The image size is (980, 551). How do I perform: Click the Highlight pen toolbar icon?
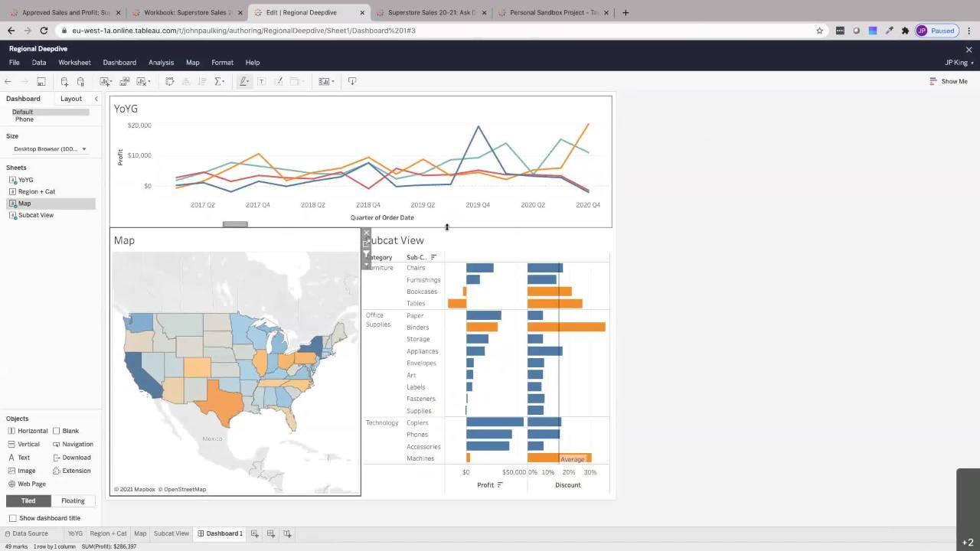point(244,81)
